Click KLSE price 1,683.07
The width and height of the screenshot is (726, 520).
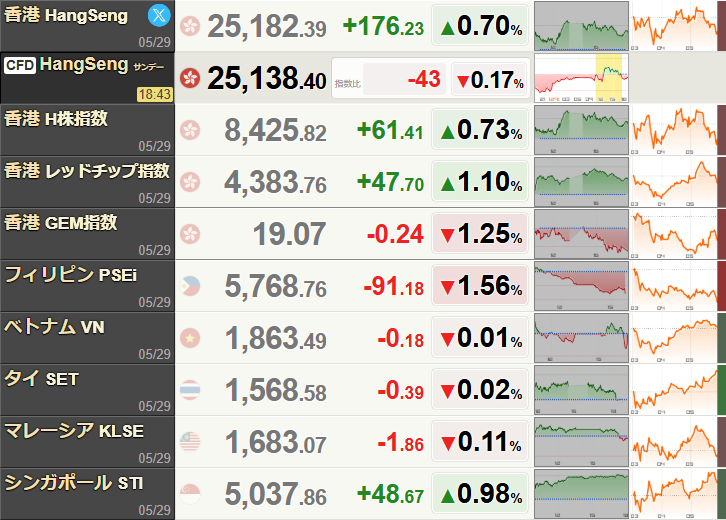coord(275,442)
